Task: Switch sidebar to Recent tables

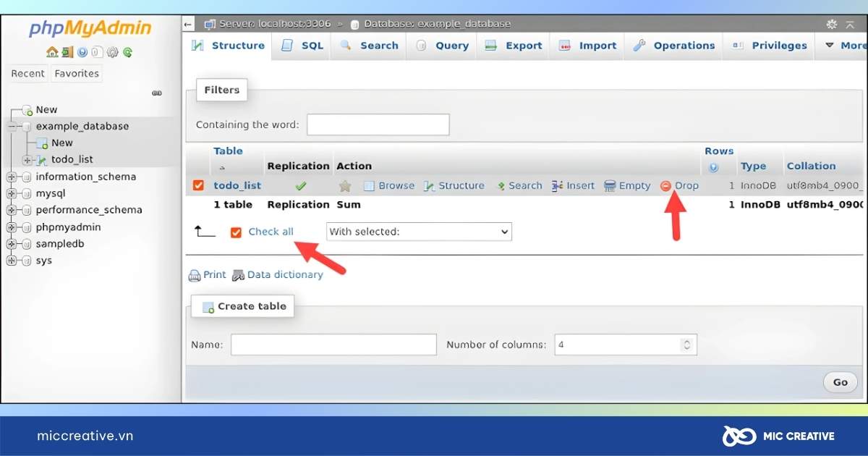Action: [28, 73]
